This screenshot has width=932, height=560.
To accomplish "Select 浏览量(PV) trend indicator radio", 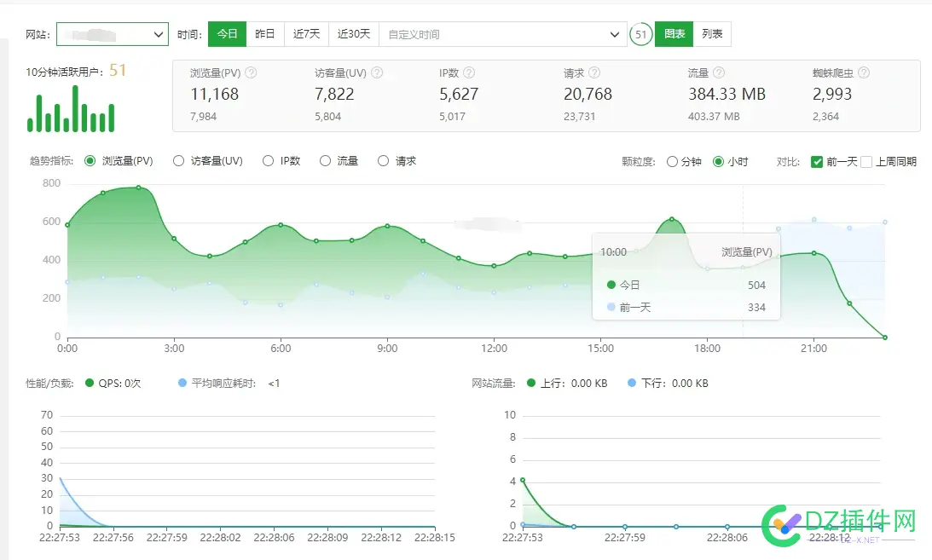I will click(x=90, y=161).
